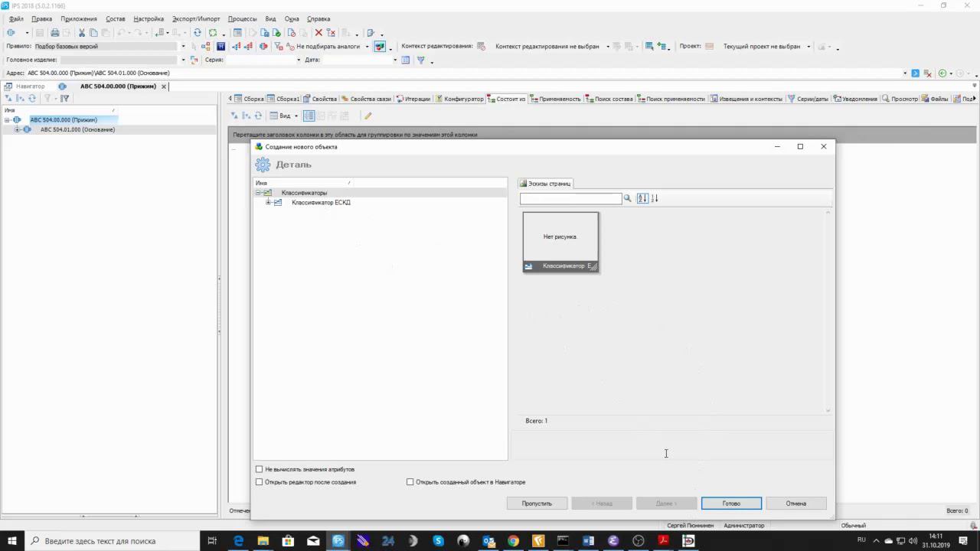Open Word from the taskbar

tap(588, 541)
